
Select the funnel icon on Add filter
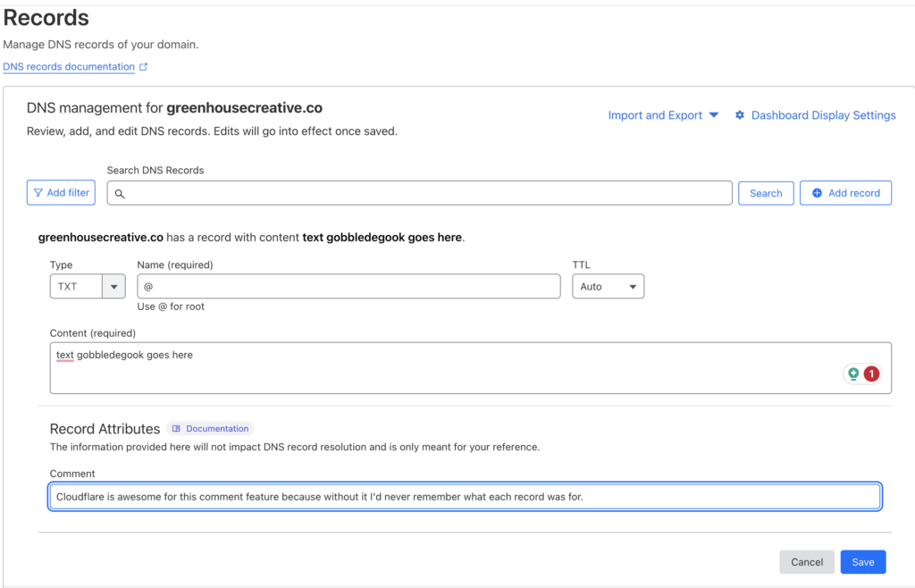(x=38, y=192)
